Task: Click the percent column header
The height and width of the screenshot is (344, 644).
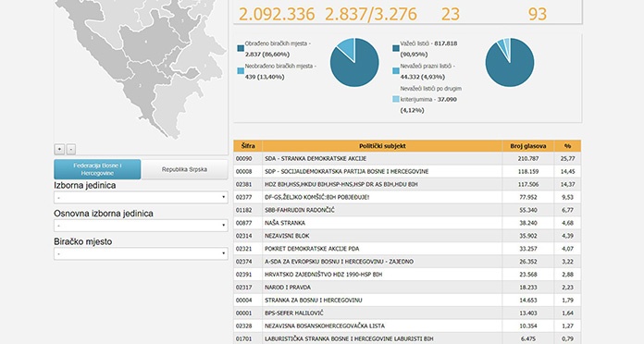Action: pos(567,146)
